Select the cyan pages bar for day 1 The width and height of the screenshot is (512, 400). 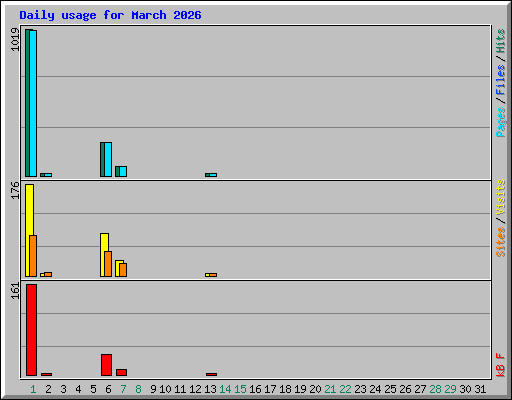(x=33, y=103)
